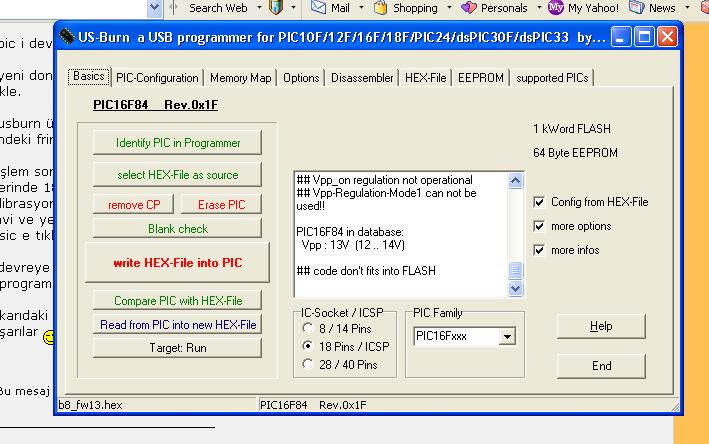Click the 1 kWord FLASH label
This screenshot has height=444, width=709.
point(572,129)
